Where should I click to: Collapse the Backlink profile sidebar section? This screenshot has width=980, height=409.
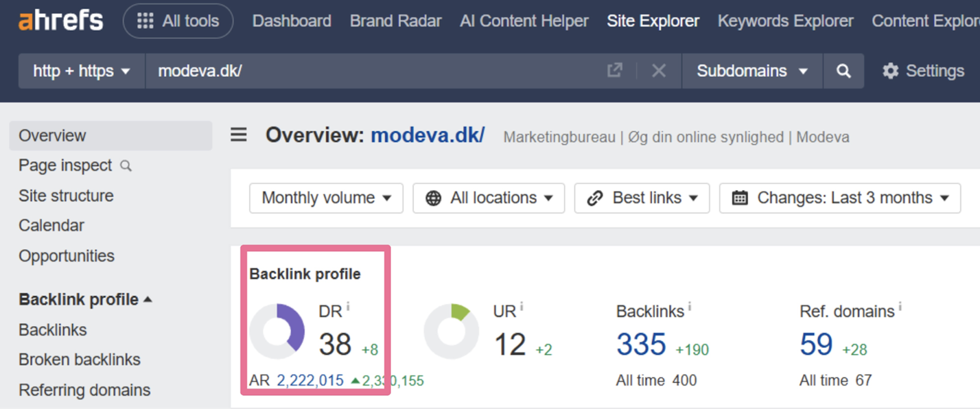tap(85, 299)
